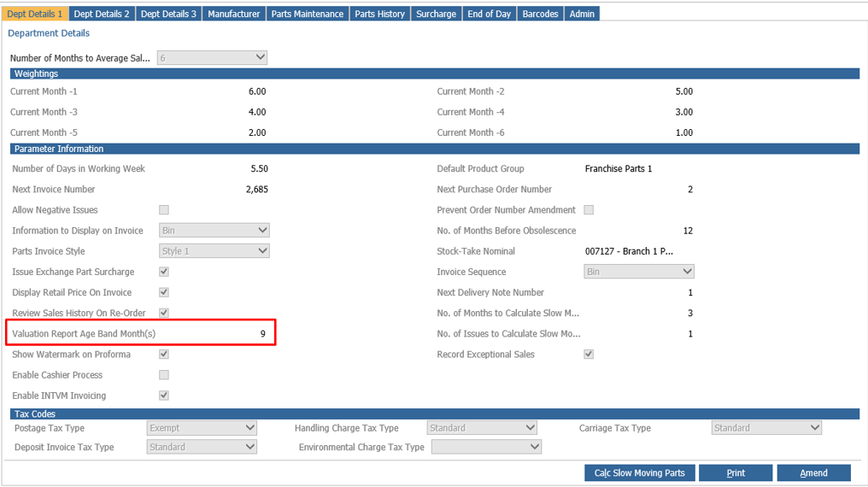Uncheck Issue Exchange Part Surcharge
This screenshot has height=487, width=868.
click(x=164, y=272)
